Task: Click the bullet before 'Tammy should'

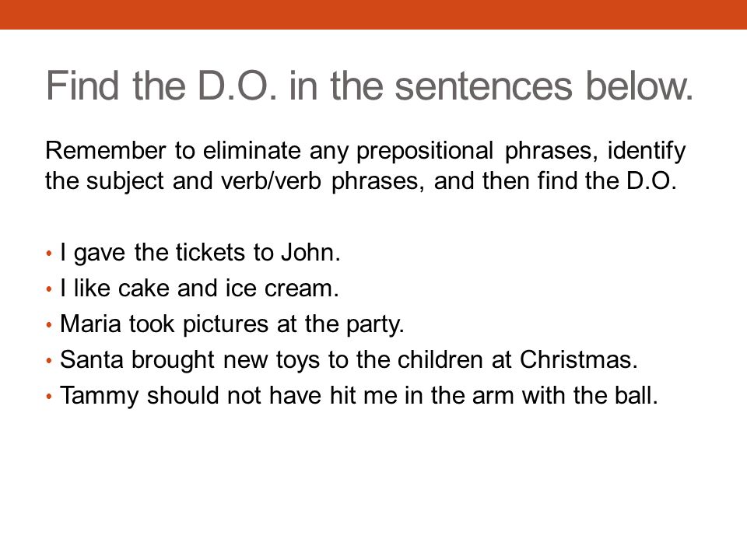Action: (x=48, y=396)
